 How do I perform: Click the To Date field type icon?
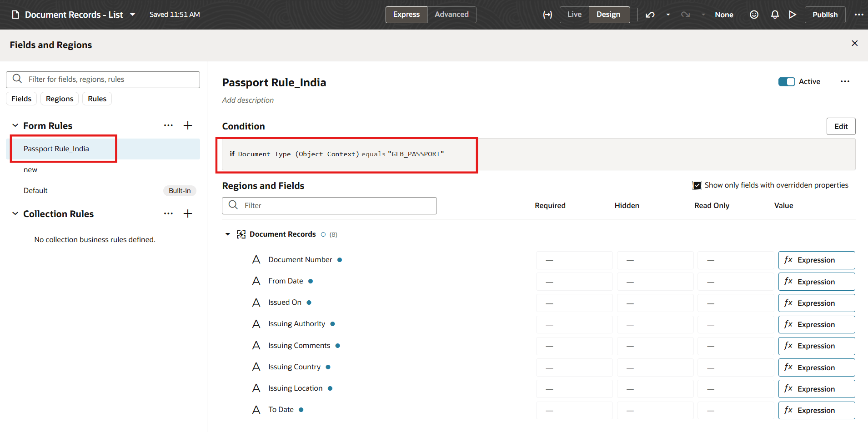(256, 410)
